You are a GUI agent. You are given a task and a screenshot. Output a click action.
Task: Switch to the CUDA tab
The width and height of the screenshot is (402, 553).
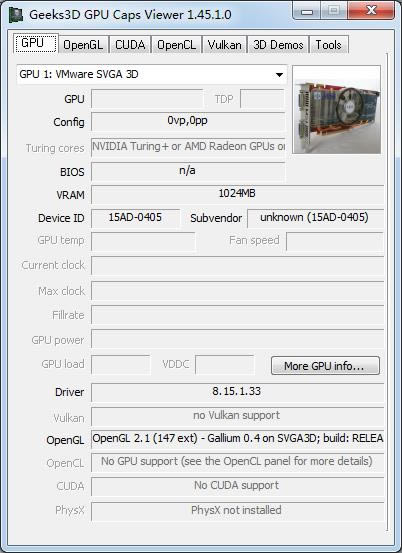130,45
